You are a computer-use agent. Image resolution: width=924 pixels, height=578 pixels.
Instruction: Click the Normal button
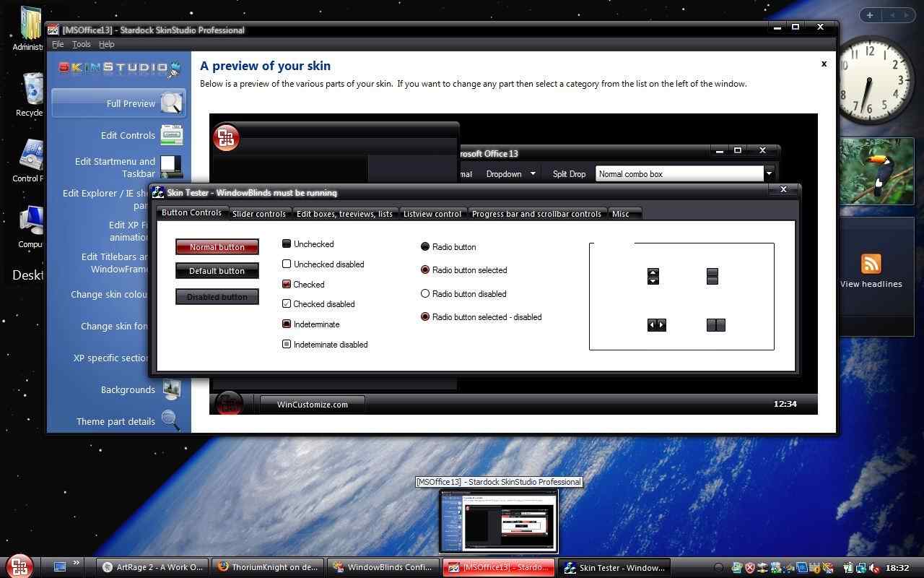[x=217, y=247]
